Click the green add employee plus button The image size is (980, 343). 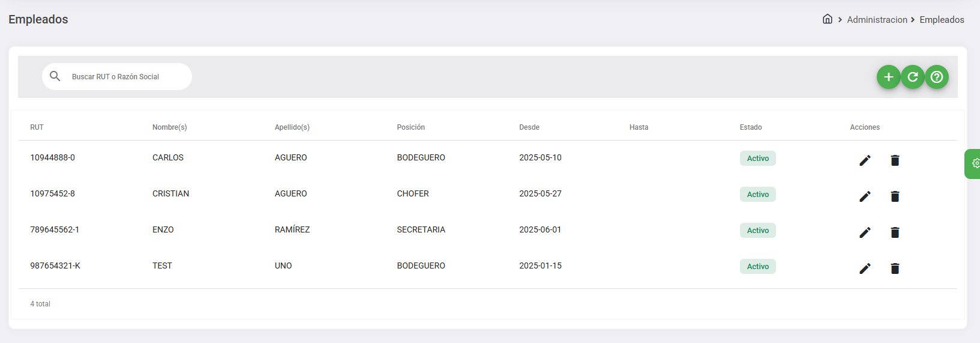click(888, 77)
